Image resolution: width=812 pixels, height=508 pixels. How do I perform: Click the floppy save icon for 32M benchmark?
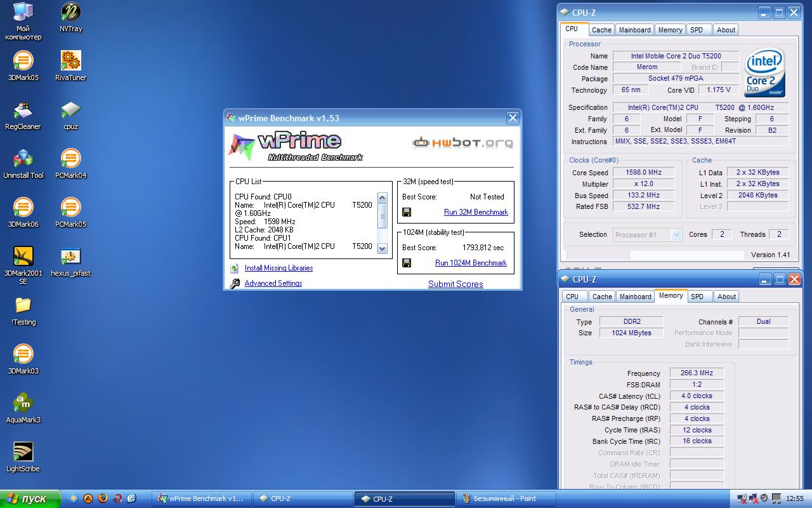[x=407, y=212]
